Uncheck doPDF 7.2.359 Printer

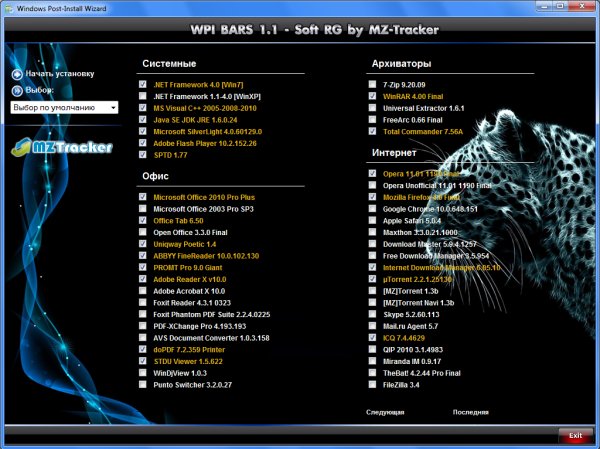[143, 349]
